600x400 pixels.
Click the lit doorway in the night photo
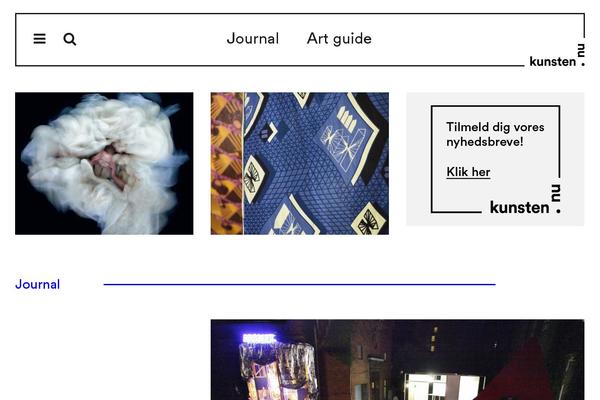[x=444, y=387]
